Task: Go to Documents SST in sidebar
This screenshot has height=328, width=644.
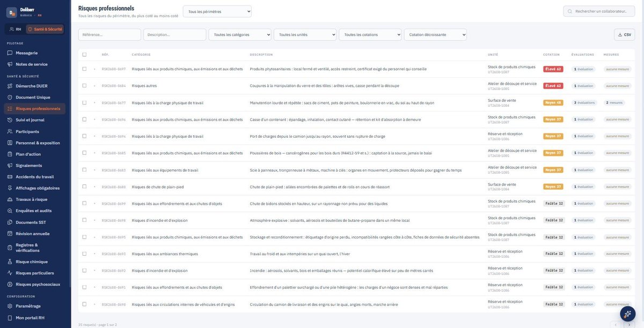Action: pos(36,222)
